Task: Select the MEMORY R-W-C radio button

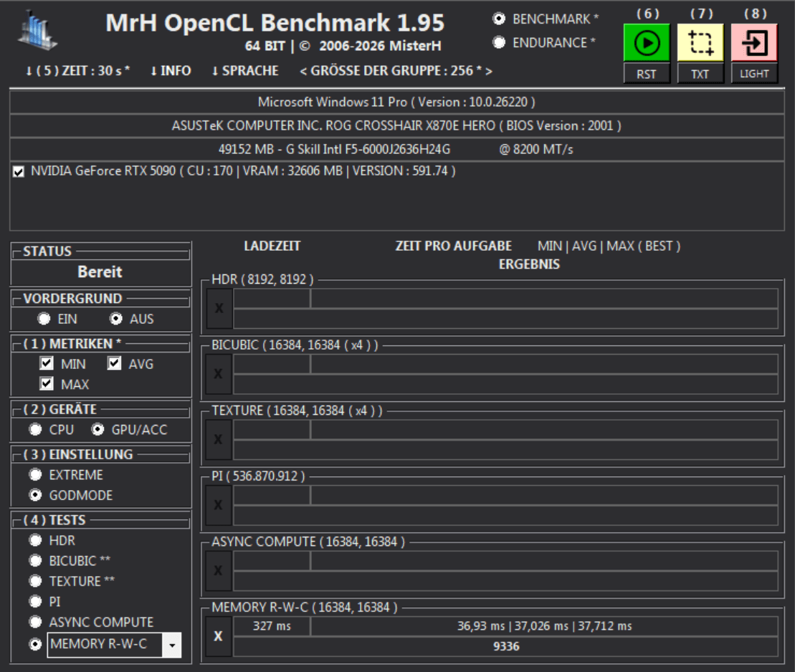Action: [x=36, y=645]
